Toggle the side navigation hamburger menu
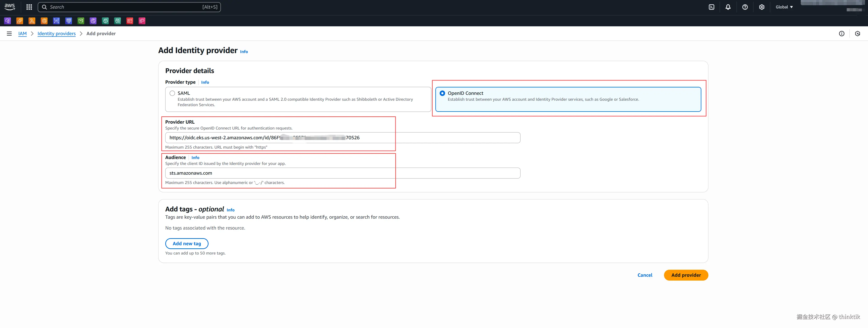Viewport: 868px width, 328px height. coord(9,33)
